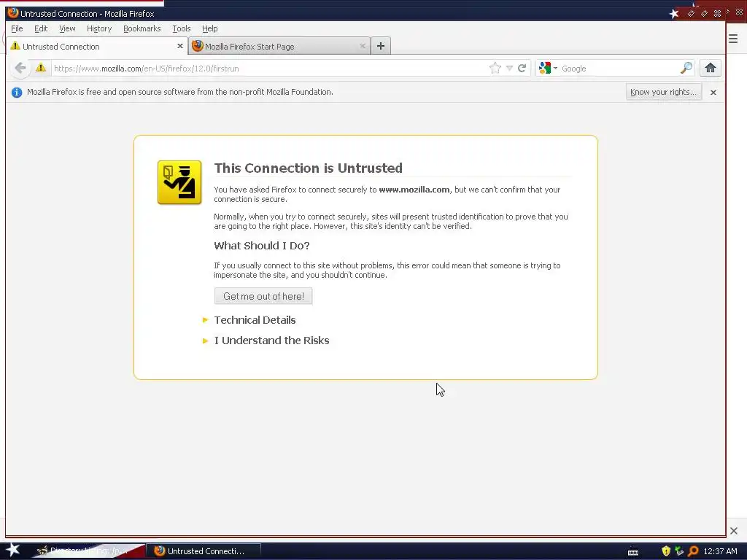Close the Untrusted Connection tab
This screenshot has height=560, width=747.
(x=179, y=46)
